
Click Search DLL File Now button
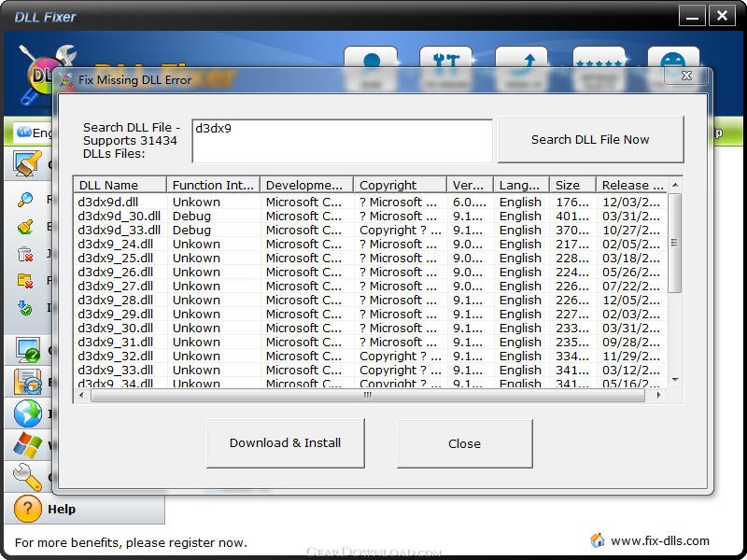[590, 139]
